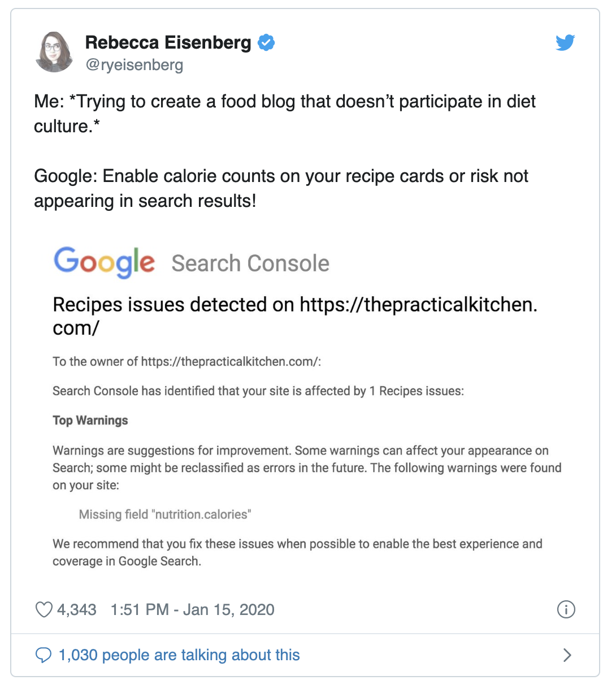Click the Missing field "nutrition.calories" line
This screenshot has width=616, height=693.
coord(165,514)
